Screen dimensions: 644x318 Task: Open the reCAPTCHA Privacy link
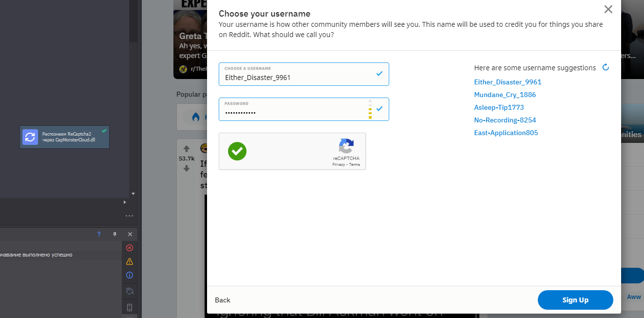pyautogui.click(x=339, y=164)
